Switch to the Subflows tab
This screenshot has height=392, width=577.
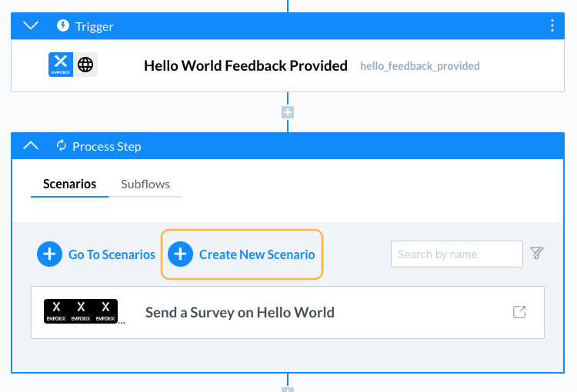(145, 184)
